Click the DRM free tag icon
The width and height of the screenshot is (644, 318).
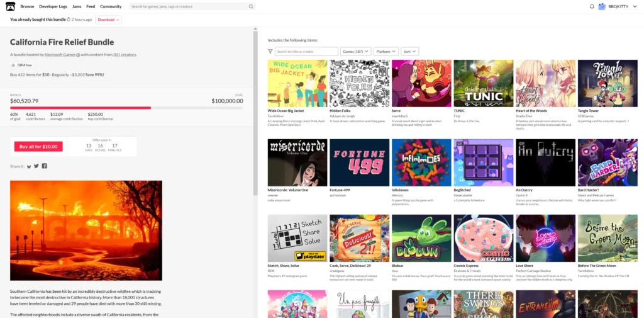13,65
